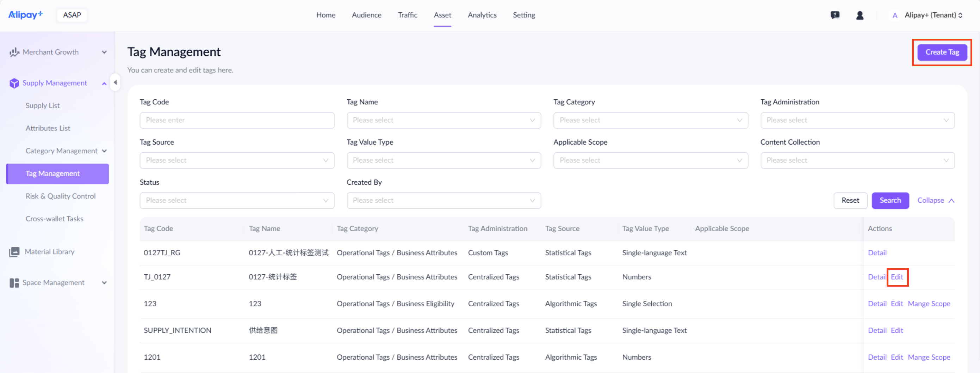Go to the Analytics tab
Viewport: 980px width, 373px height.
coord(482,15)
